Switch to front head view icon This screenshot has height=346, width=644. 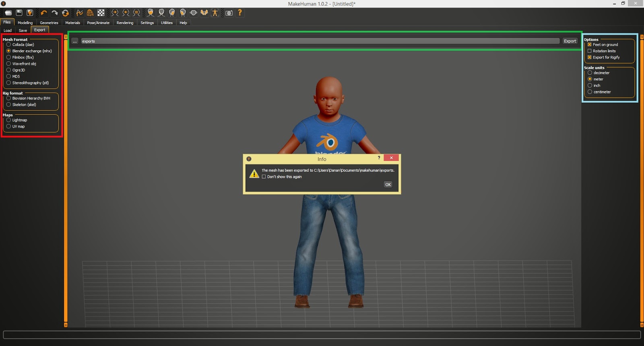click(x=151, y=13)
